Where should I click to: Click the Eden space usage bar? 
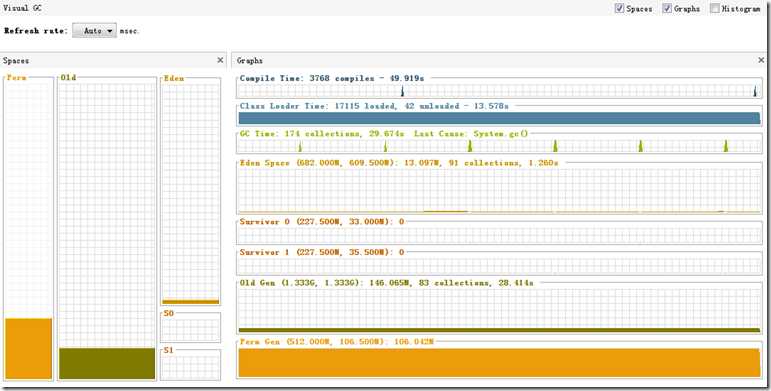point(190,301)
